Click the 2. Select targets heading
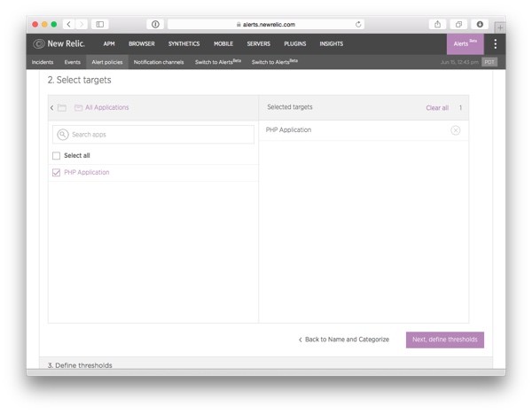Image resolution: width=532 pixels, height=414 pixels. 80,80
